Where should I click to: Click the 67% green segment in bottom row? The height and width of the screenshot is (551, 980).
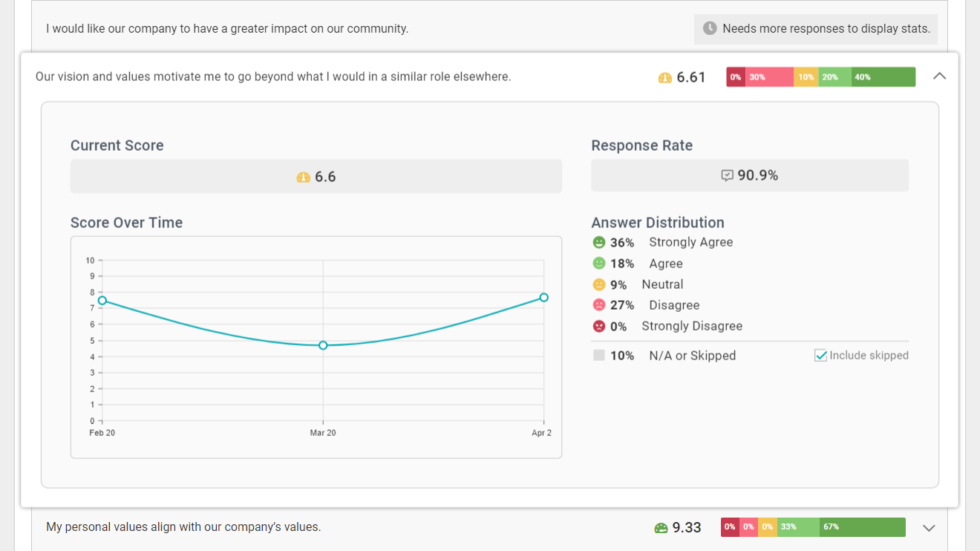[x=863, y=527]
